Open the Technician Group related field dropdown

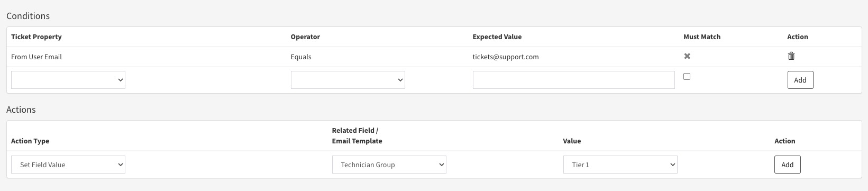(x=389, y=165)
